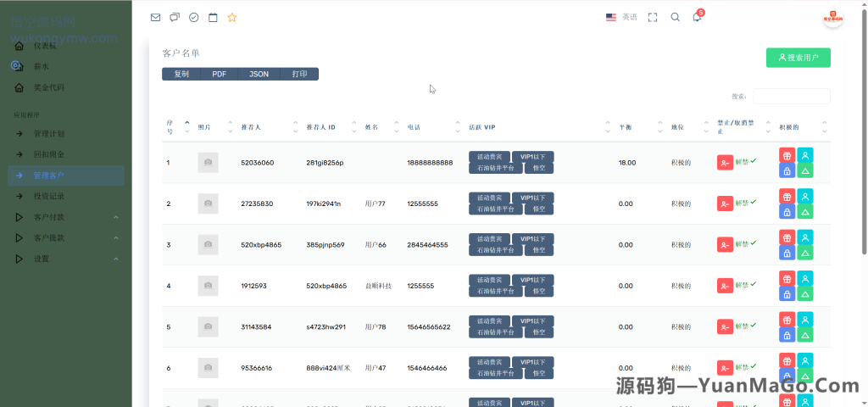The image size is (868, 407).
Task: Click the cyan user icon for 用户66 row
Action: 805,237
